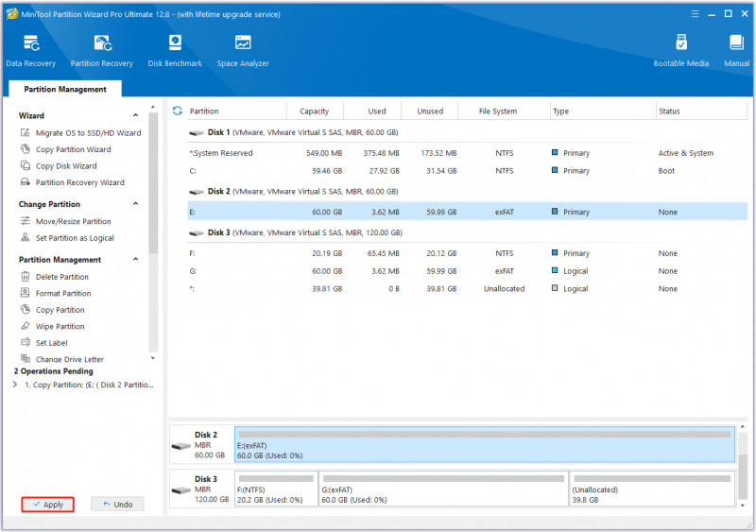Undo the last pending operation

pyautogui.click(x=117, y=505)
